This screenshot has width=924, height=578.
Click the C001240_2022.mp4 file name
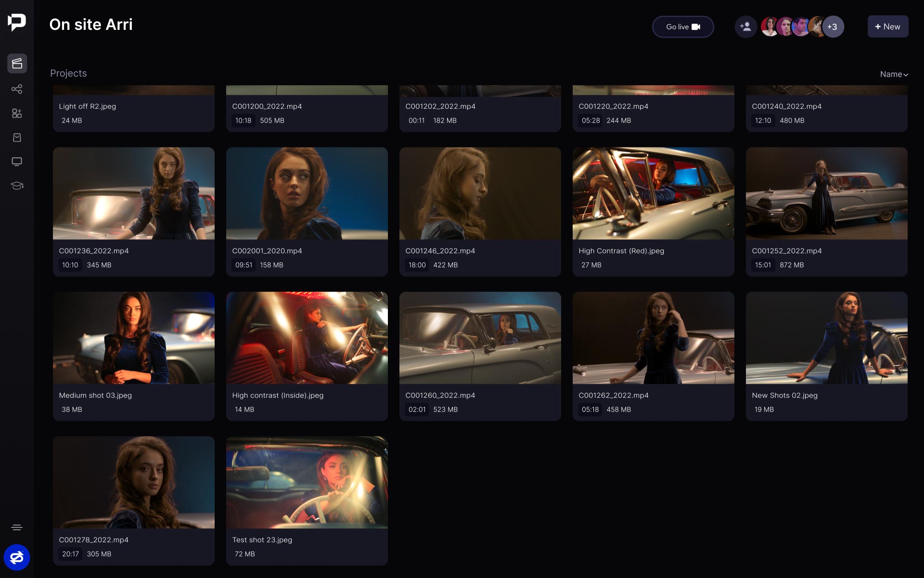pos(787,106)
